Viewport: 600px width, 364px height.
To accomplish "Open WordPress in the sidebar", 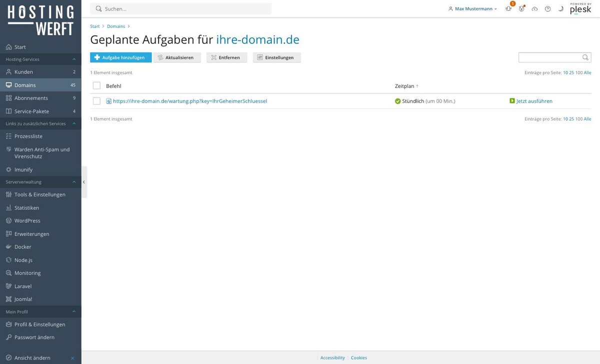I will click(40, 220).
